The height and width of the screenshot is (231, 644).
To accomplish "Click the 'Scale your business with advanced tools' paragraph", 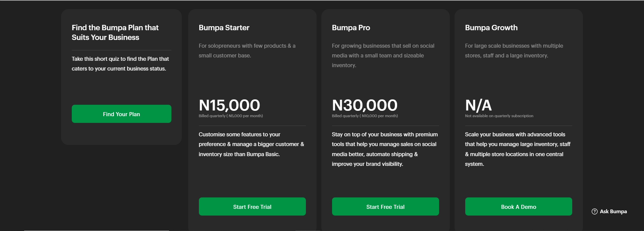I will click(x=518, y=149).
